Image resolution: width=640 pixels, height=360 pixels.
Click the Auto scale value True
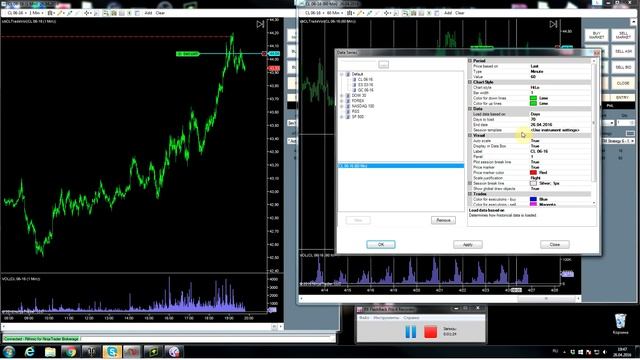(x=535, y=141)
